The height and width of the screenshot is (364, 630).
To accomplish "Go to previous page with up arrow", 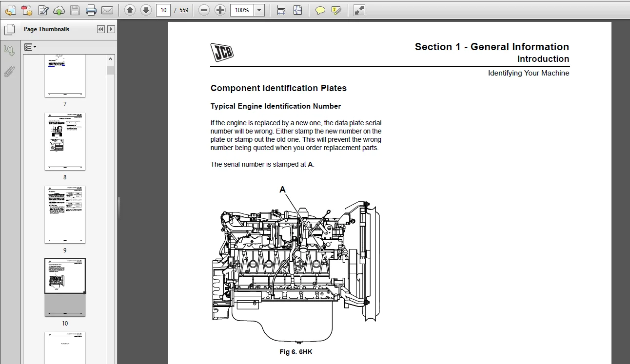I will [130, 10].
